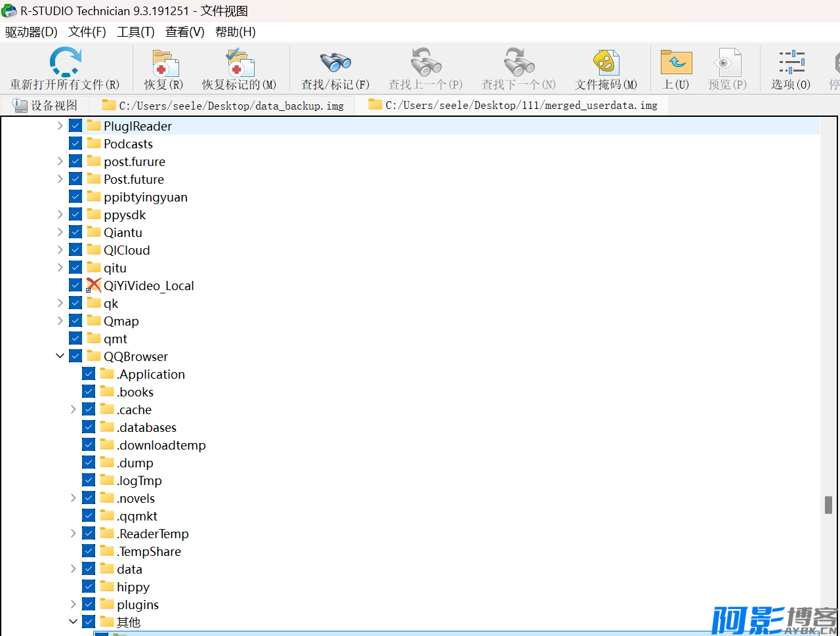Click the vertical scrollbar thumb
Screen dimensions: 840x636
(829, 505)
